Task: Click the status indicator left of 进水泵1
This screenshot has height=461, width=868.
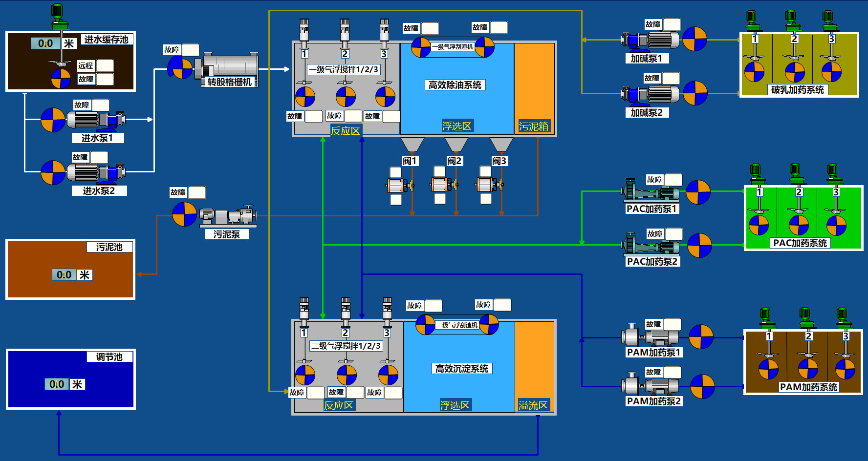Action: 53,120
